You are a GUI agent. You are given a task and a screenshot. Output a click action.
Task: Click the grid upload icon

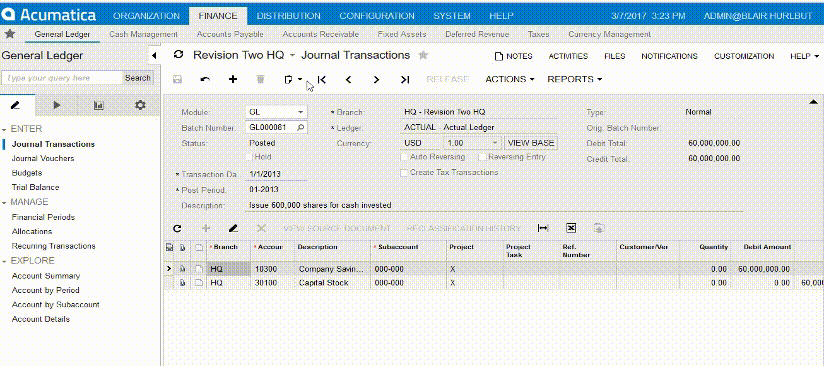599,228
